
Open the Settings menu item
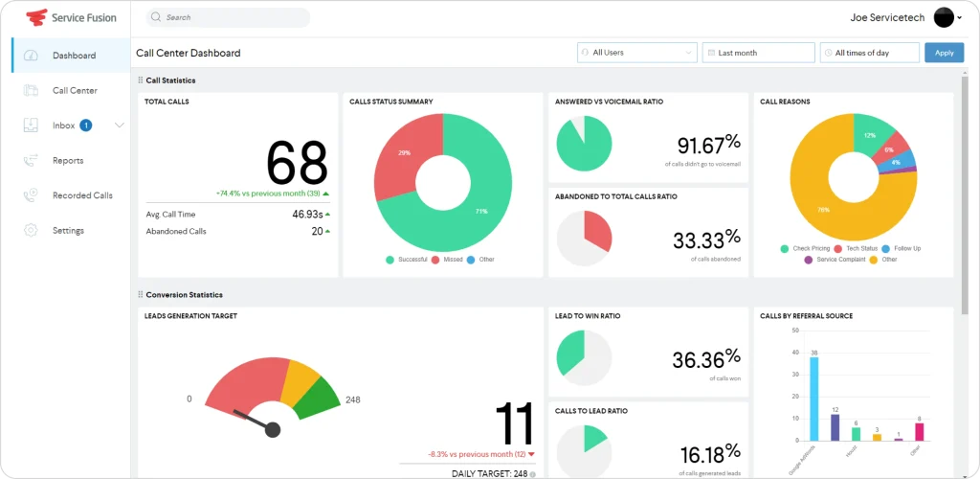[x=71, y=230]
